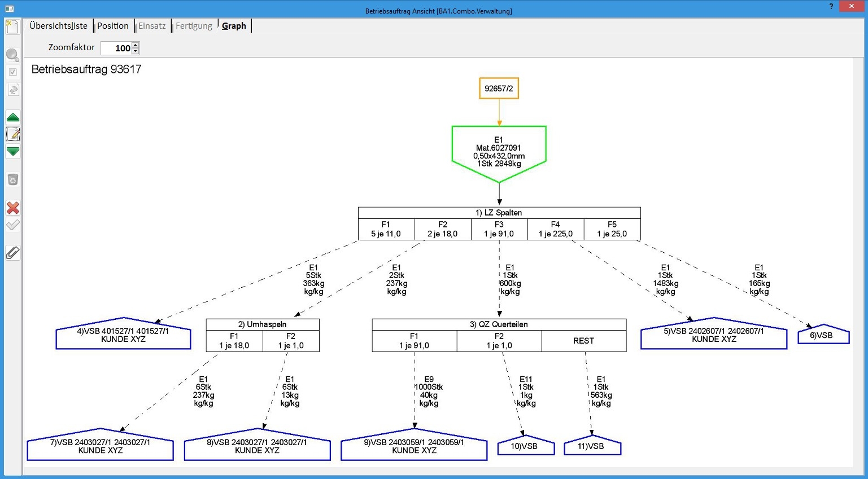
Task: Click the 2) Umhaspeln header
Action: click(x=263, y=324)
